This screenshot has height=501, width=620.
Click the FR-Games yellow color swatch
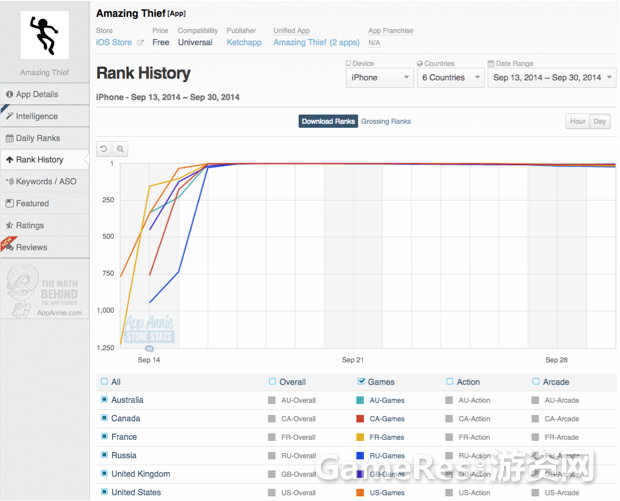coord(360,437)
